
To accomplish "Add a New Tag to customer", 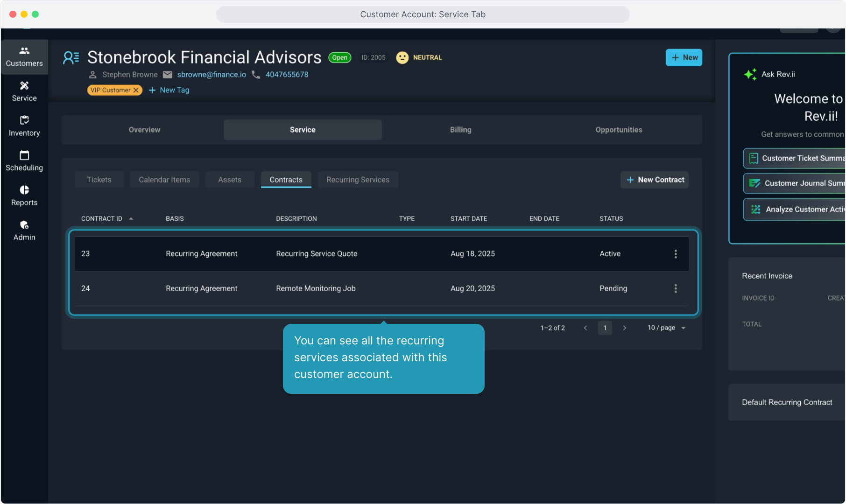I will [169, 90].
